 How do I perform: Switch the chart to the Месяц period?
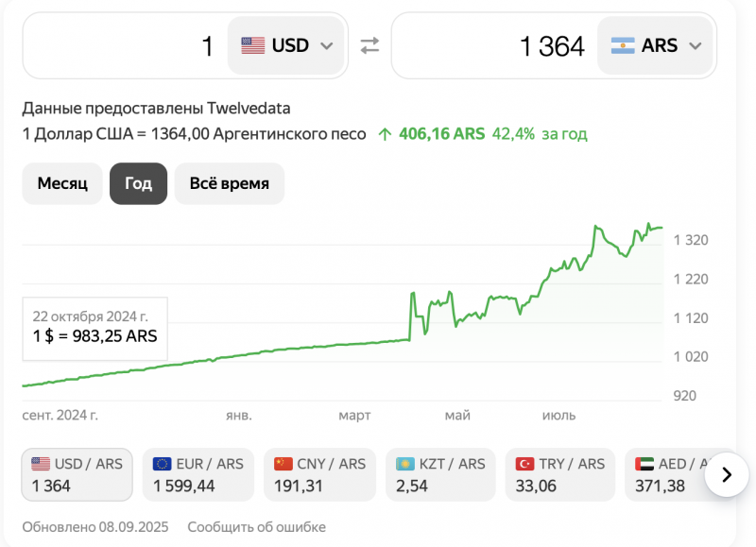(62, 183)
